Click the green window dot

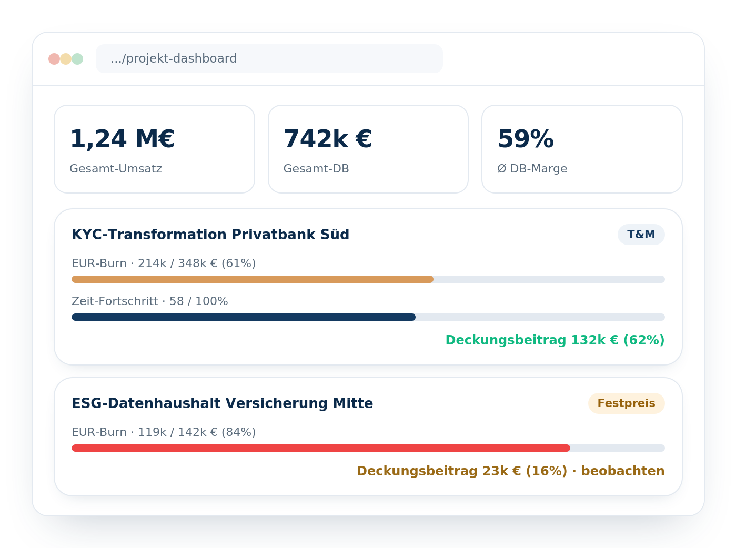pyautogui.click(x=77, y=59)
